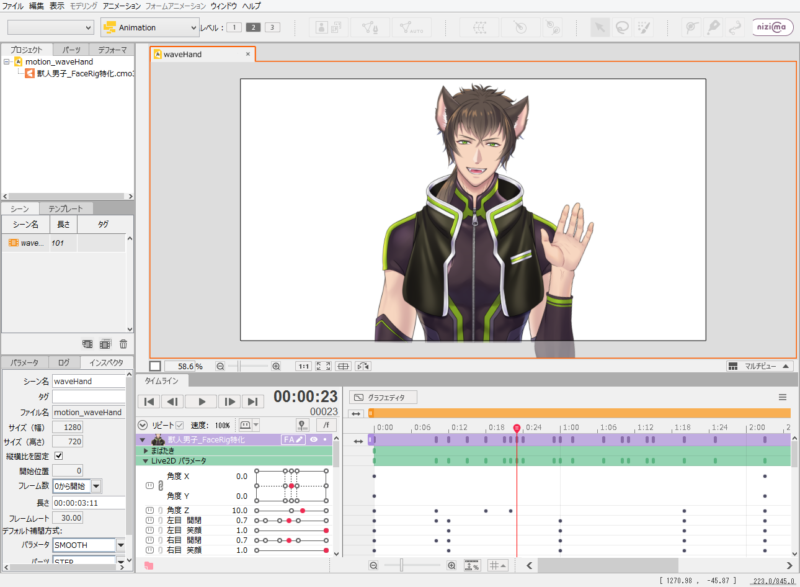Select the arrow selection tool
This screenshot has width=800, height=587.
(x=600, y=27)
